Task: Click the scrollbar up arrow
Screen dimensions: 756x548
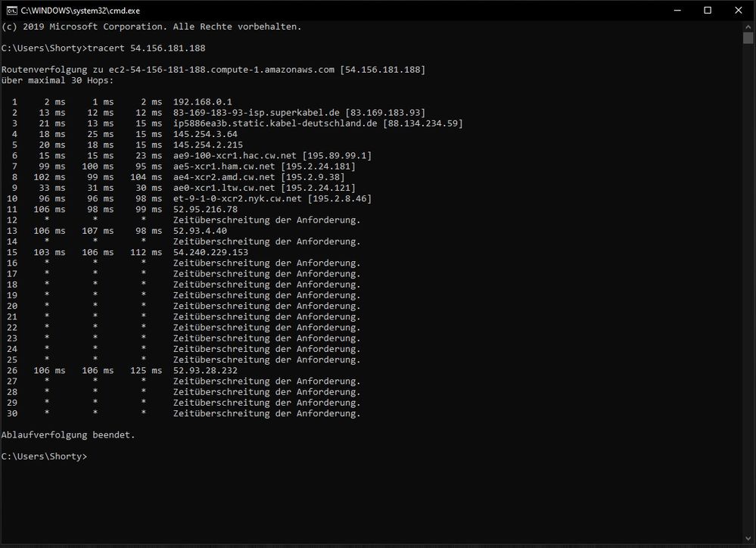Action: tap(748, 26)
